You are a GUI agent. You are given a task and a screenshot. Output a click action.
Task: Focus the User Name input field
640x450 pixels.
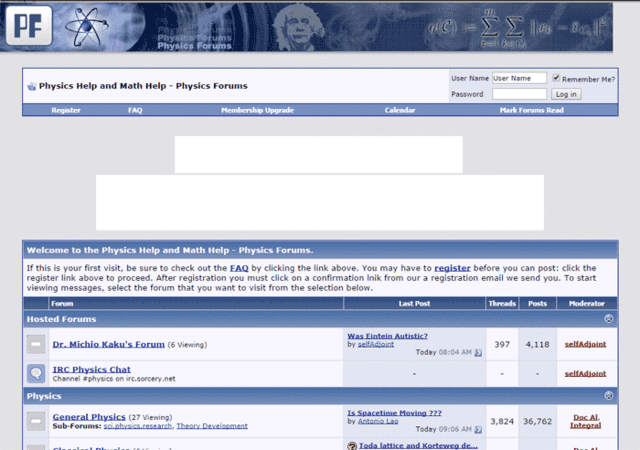point(519,78)
